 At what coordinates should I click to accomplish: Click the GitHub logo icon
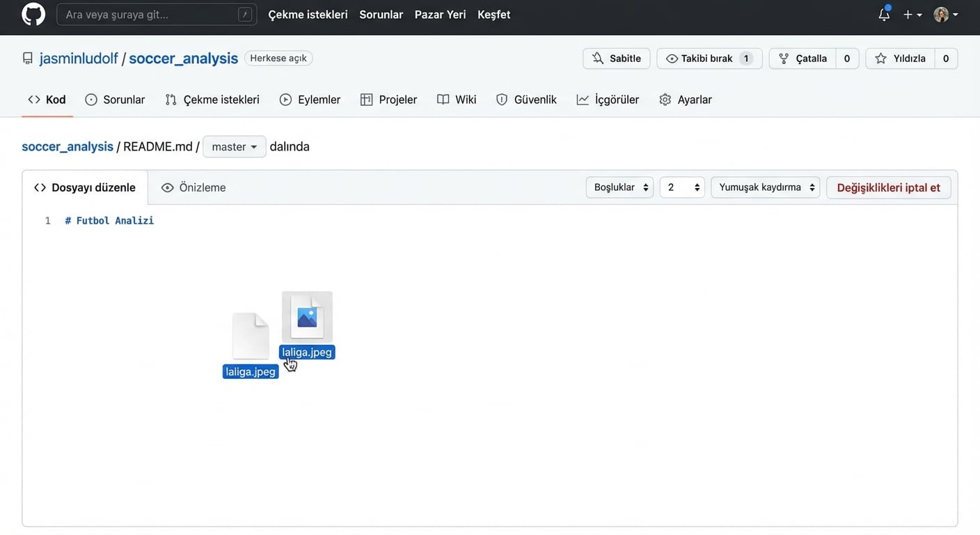click(x=33, y=14)
